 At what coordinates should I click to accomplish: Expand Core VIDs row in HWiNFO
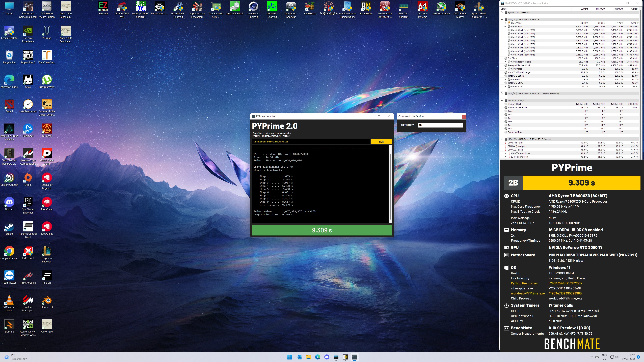505,23
